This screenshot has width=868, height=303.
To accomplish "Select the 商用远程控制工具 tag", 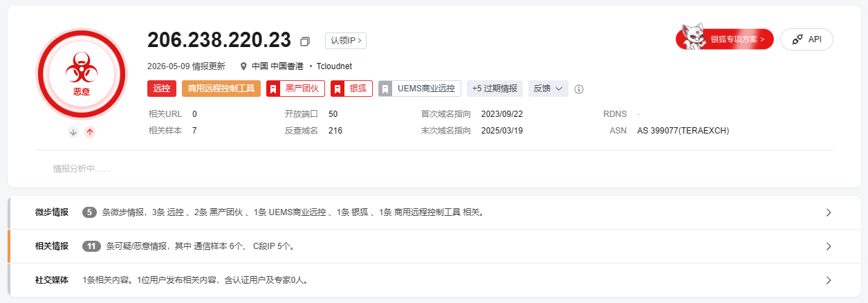I will click(221, 89).
